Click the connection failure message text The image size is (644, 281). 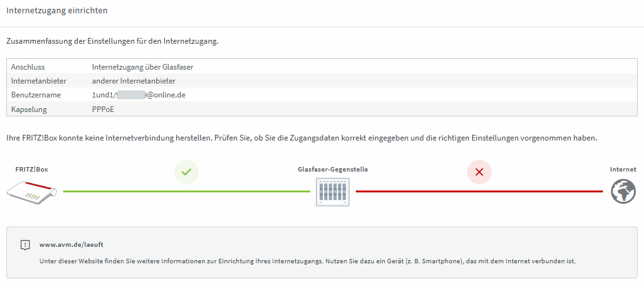[x=301, y=138]
